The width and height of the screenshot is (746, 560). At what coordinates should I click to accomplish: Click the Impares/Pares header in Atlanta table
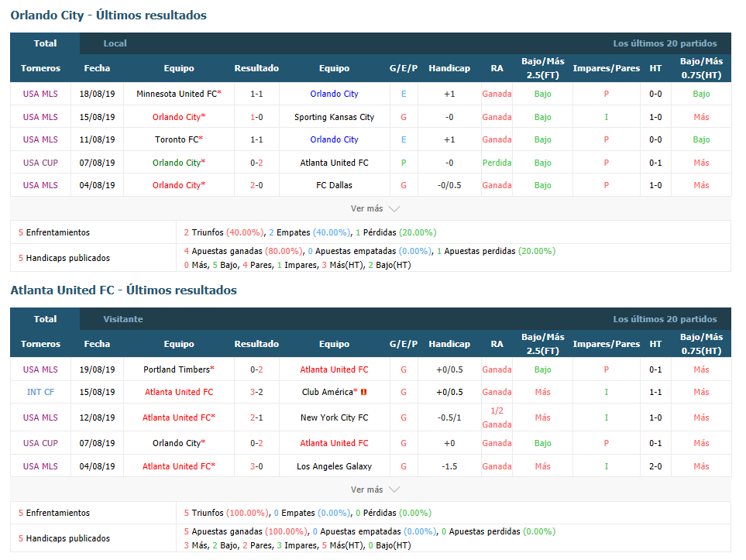tap(606, 344)
